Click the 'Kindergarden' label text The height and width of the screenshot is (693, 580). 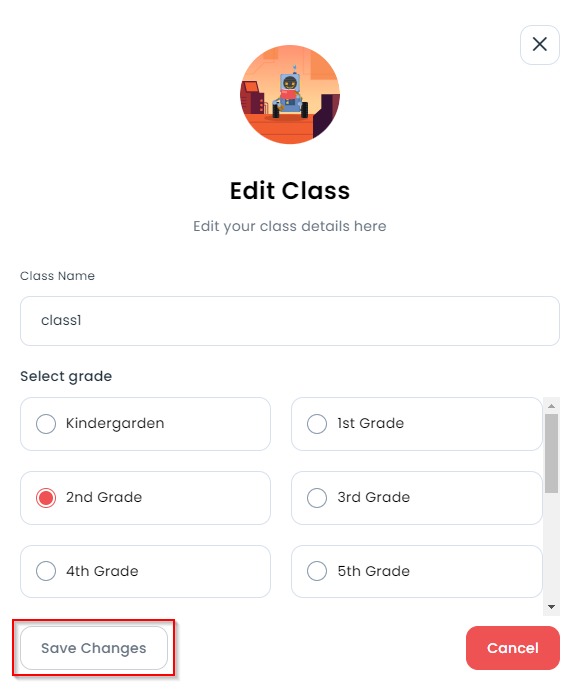(115, 423)
